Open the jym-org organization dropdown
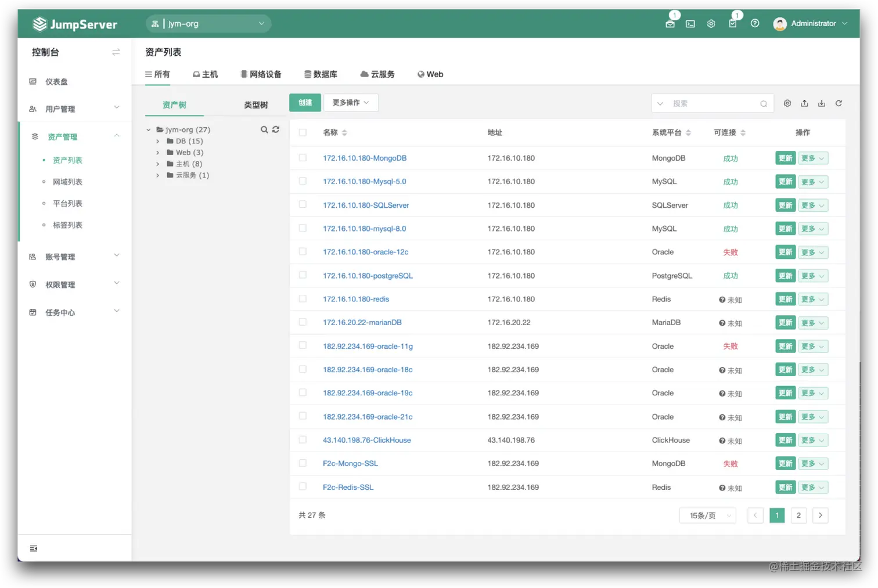 click(x=208, y=24)
